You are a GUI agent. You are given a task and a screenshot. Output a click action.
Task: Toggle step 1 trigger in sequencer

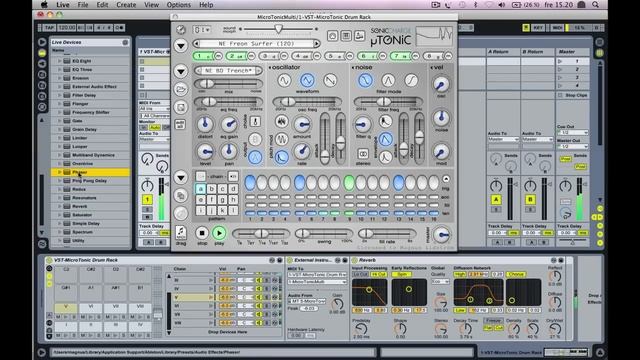click(x=250, y=183)
